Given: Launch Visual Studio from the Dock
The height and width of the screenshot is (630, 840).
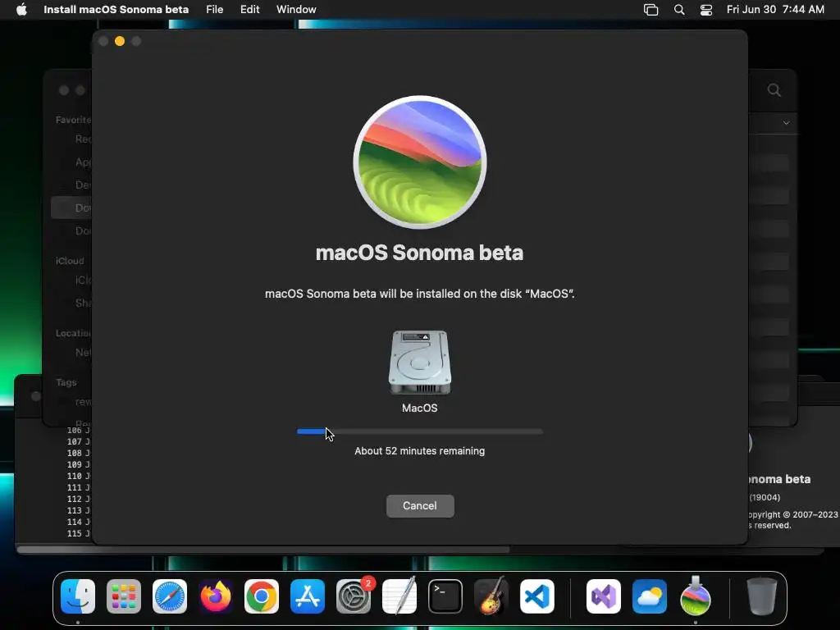Looking at the screenshot, I should point(604,596).
